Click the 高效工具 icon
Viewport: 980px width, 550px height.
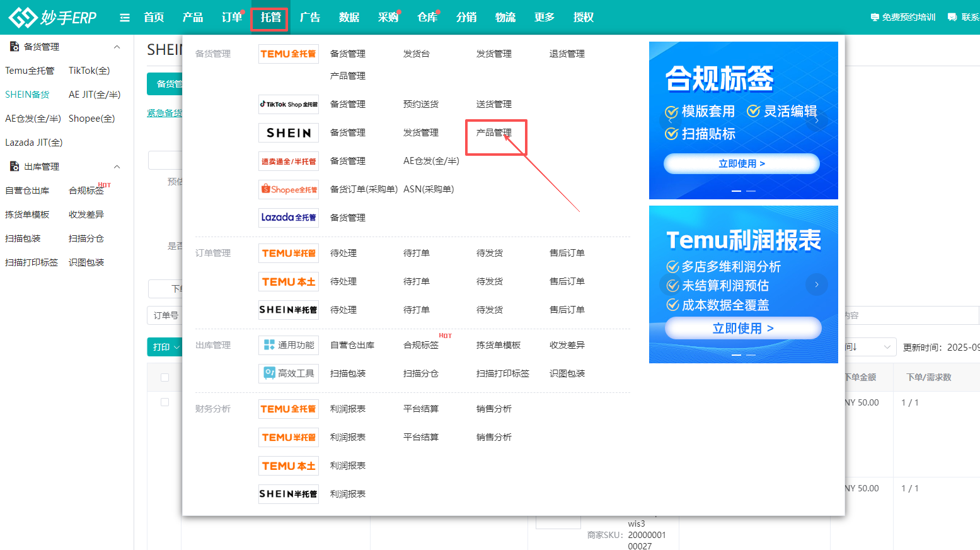(x=289, y=373)
